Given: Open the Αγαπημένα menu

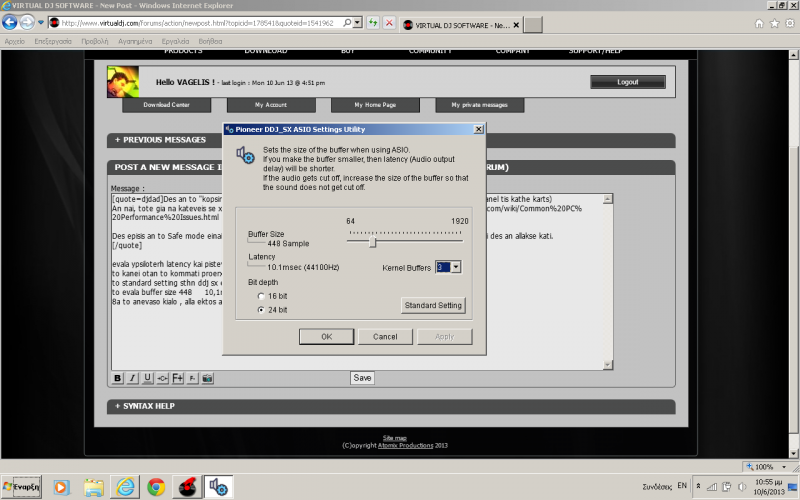Looking at the screenshot, I should pyautogui.click(x=135, y=41).
